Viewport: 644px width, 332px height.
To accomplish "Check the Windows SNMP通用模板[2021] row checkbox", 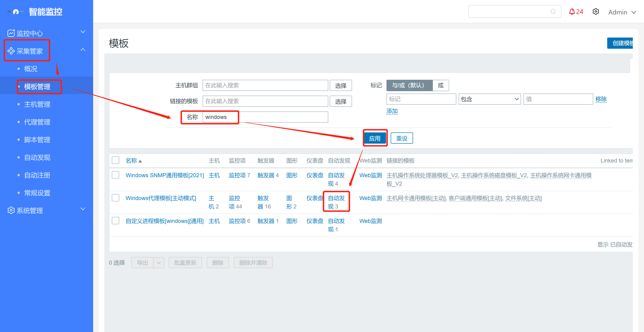I will click(x=115, y=175).
